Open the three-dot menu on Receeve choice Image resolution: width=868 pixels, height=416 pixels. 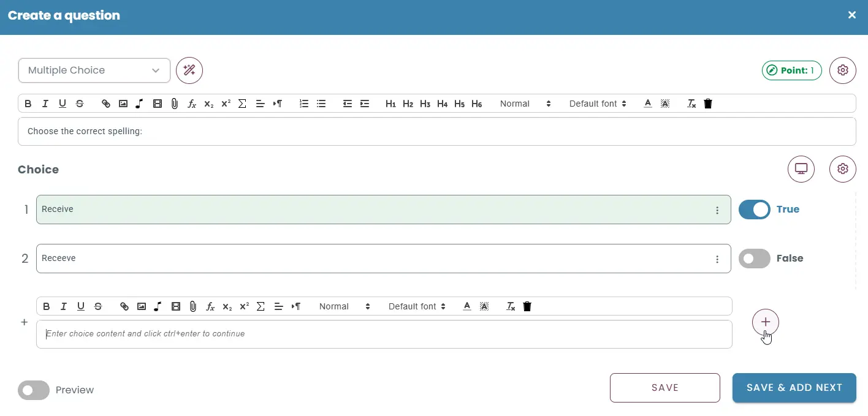coord(717,259)
